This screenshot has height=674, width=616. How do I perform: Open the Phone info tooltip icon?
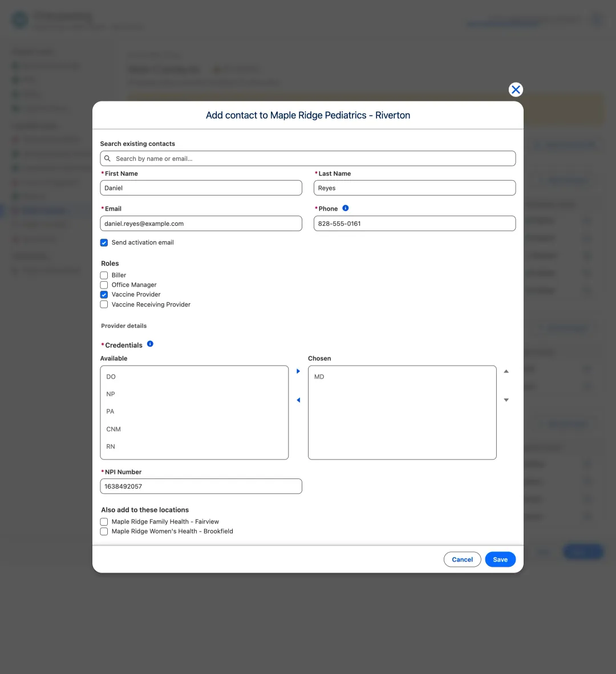click(x=345, y=208)
